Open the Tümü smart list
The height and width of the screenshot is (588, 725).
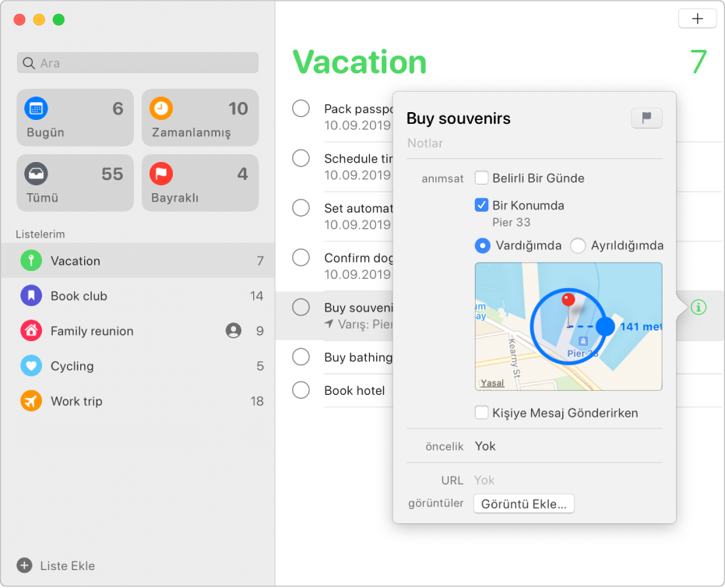pos(75,183)
